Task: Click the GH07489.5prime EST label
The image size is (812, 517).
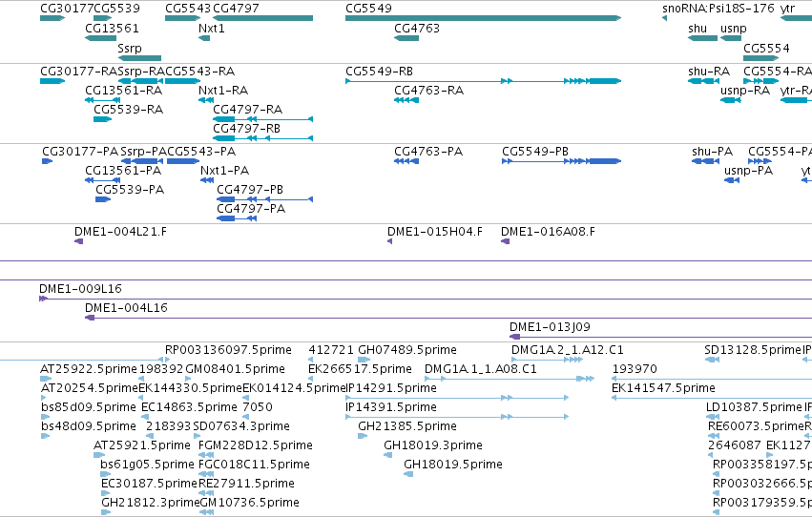Action: tap(407, 350)
